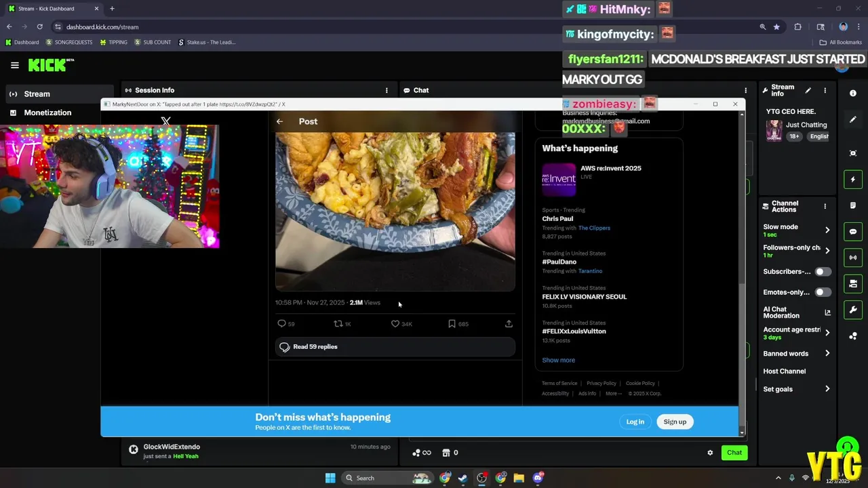Open chat settings gear icon
The width and height of the screenshot is (868, 488).
point(710,453)
